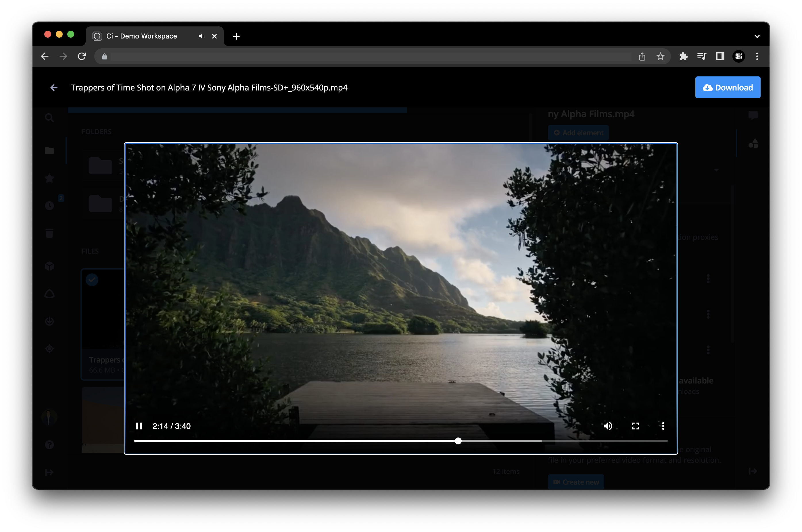Open the browser profile avatar
Viewport: 802px width, 532px height.
(738, 56)
